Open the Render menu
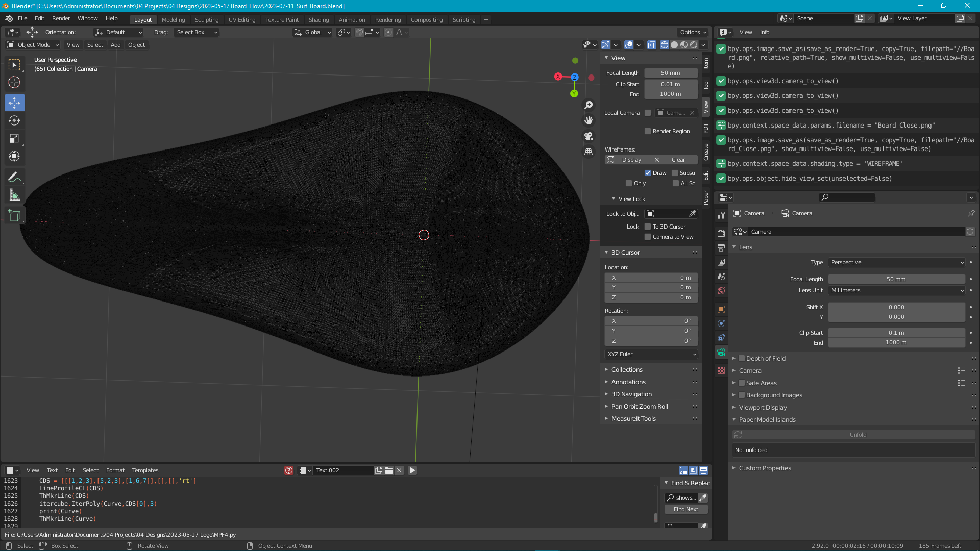The width and height of the screenshot is (980, 551). (x=61, y=18)
